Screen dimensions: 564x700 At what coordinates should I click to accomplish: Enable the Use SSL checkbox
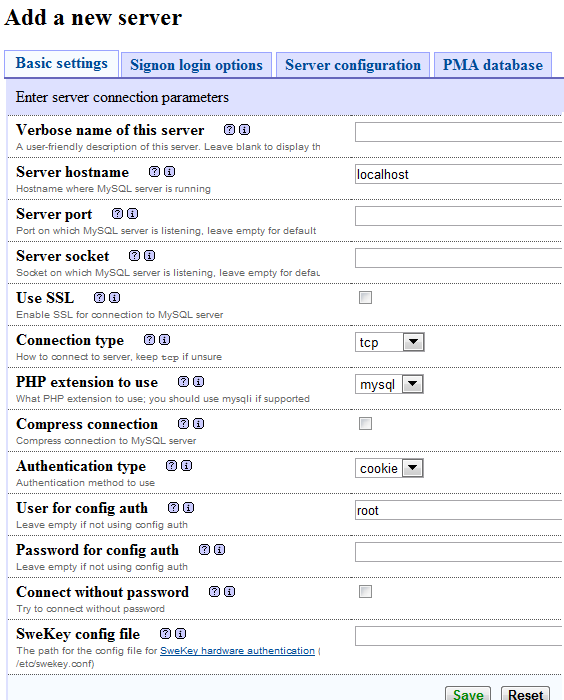pyautogui.click(x=365, y=298)
